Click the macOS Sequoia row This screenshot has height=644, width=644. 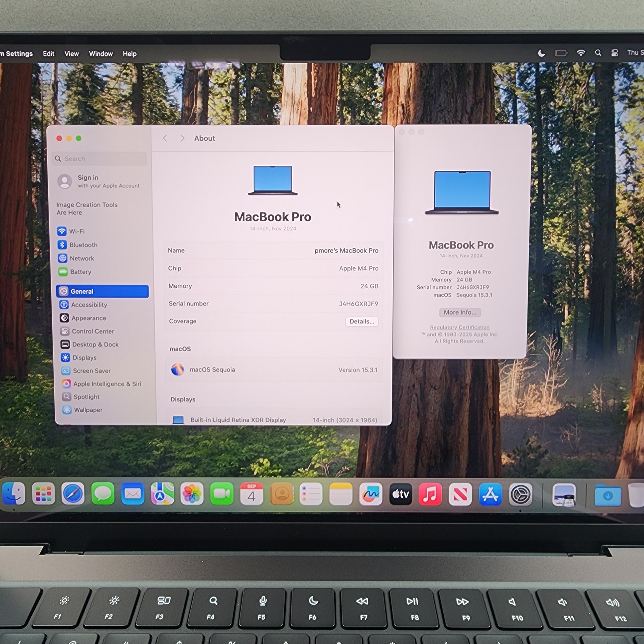(273, 370)
